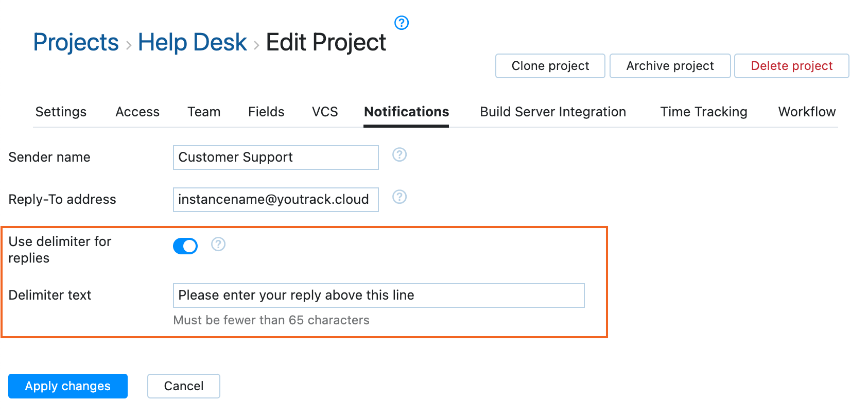The height and width of the screenshot is (417, 868).
Task: Click help icon beside Reply-To address field
Action: pos(399,197)
